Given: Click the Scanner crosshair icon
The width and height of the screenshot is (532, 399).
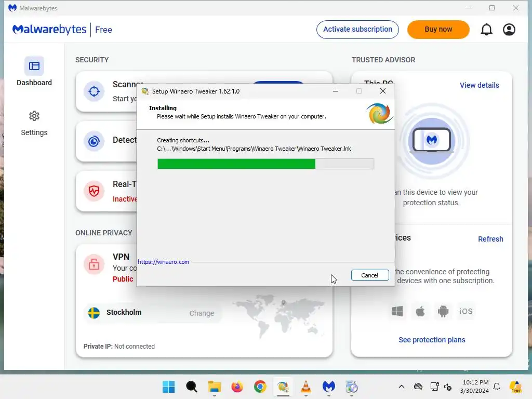Looking at the screenshot, I should click(x=94, y=91).
